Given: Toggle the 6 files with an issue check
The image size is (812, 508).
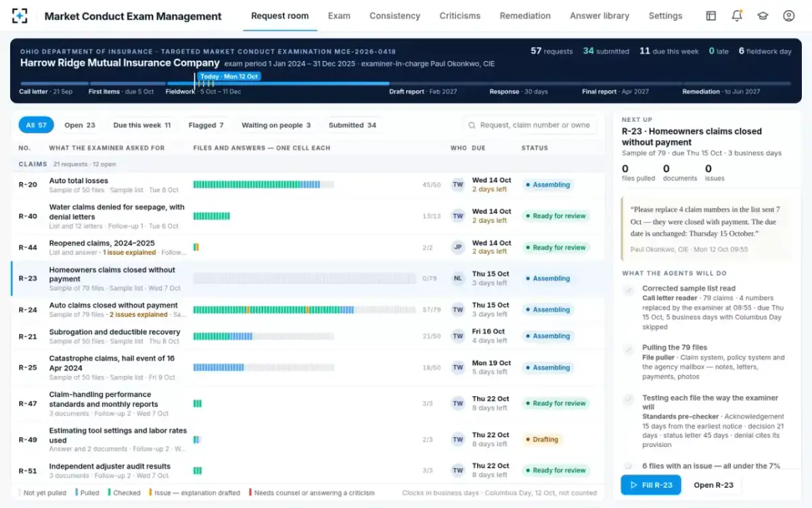Looking at the screenshot, I should (x=629, y=466).
